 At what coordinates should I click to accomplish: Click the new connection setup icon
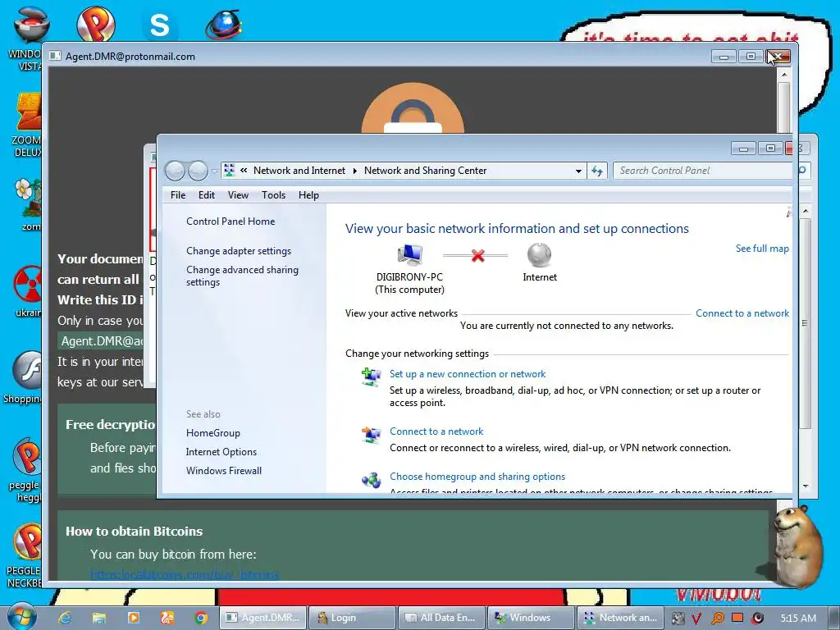pos(371,377)
